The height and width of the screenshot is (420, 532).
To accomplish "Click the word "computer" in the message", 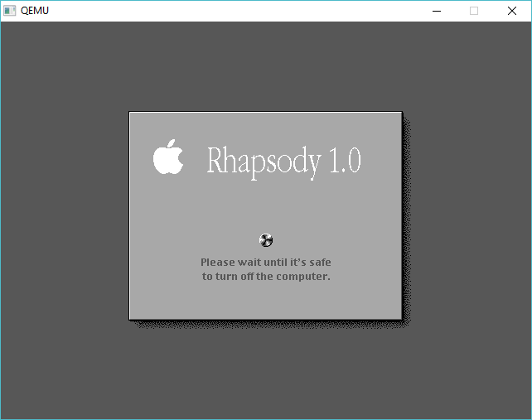I will [x=303, y=277].
